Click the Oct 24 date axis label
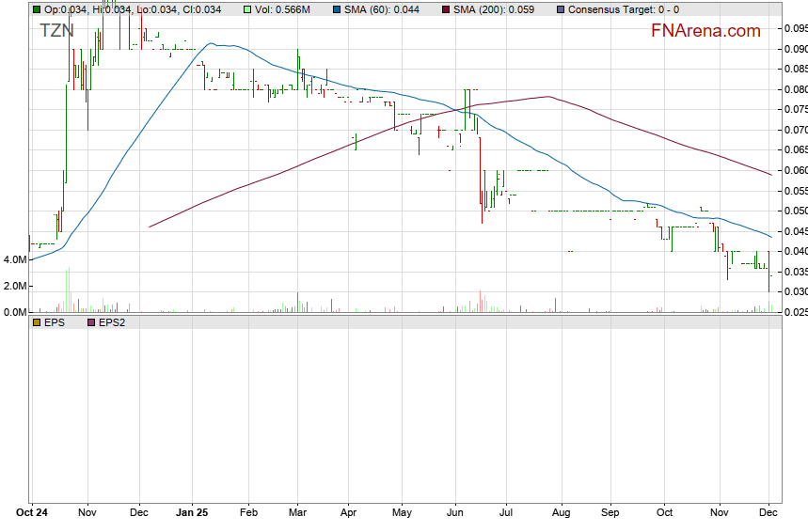Image resolution: width=808 pixels, height=532 pixels. click(x=30, y=514)
